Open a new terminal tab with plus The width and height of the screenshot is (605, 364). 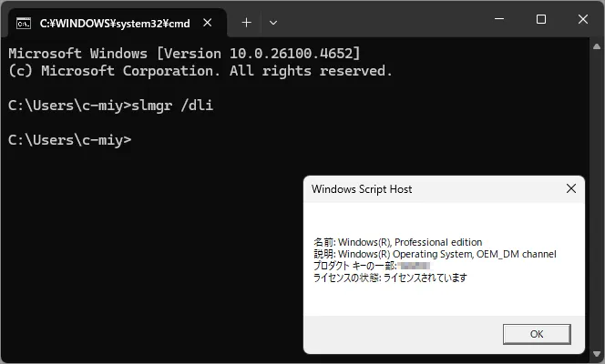pyautogui.click(x=247, y=23)
